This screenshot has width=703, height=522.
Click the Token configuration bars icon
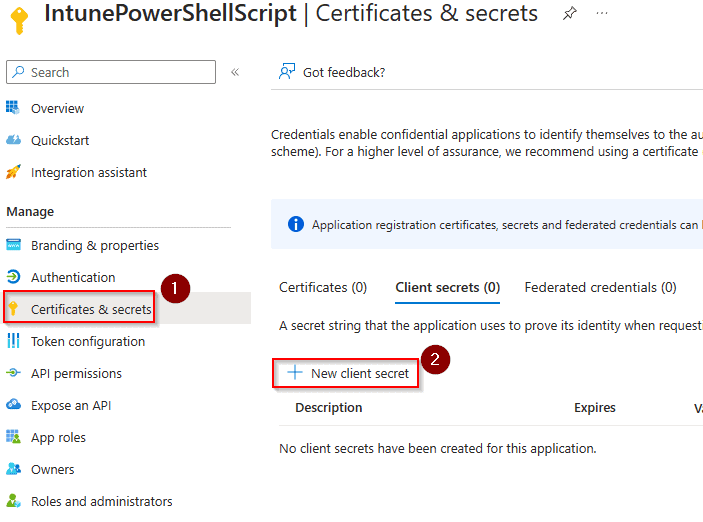pos(13,341)
